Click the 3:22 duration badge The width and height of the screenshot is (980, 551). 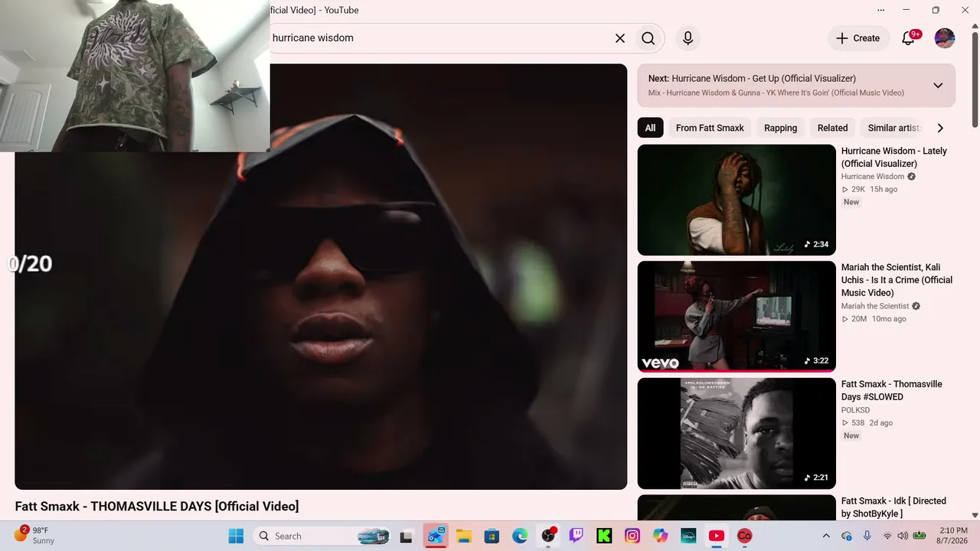pyautogui.click(x=816, y=360)
